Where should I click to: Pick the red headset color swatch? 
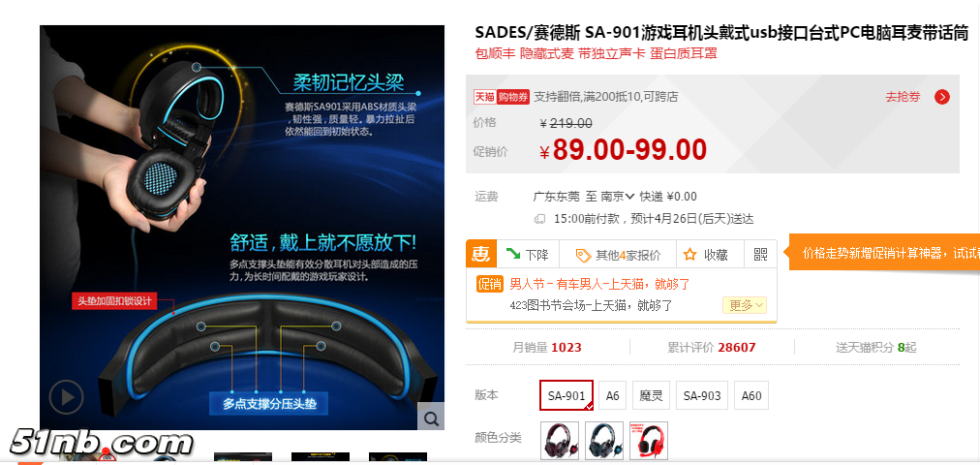click(x=649, y=441)
